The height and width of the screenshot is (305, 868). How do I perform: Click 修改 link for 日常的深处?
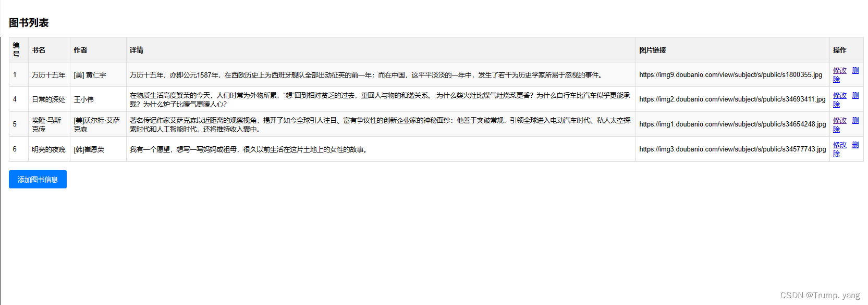tap(840, 95)
